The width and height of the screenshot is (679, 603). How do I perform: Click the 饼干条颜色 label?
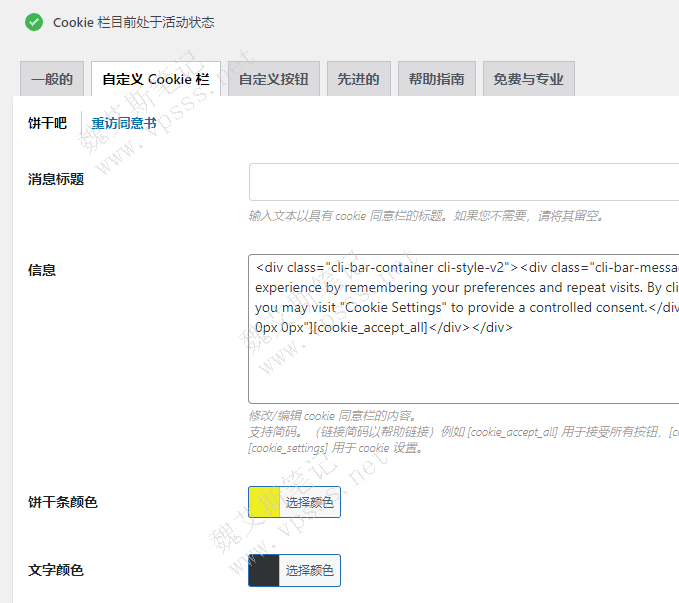pos(63,502)
